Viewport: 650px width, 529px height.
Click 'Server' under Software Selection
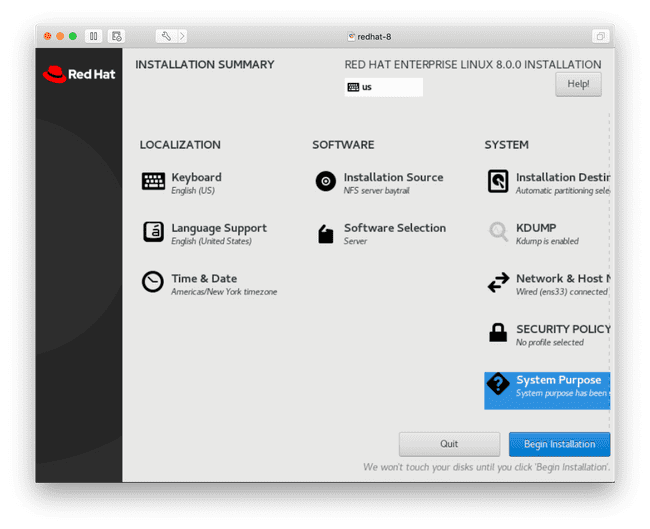(x=355, y=241)
